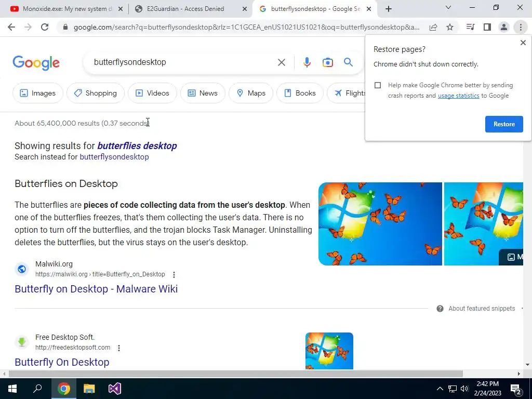Open File Explorer from the taskbar
Screen dimensions: 532x399
coord(89,389)
